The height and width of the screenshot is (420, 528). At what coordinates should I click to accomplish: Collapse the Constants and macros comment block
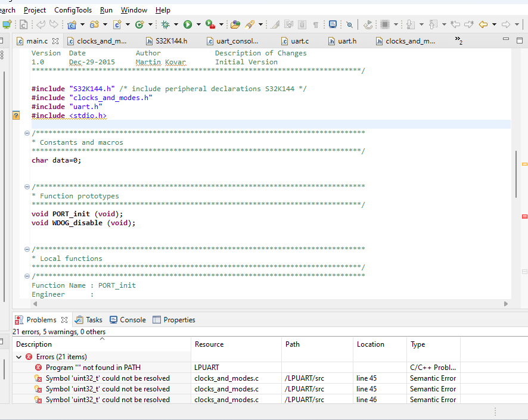click(27, 133)
